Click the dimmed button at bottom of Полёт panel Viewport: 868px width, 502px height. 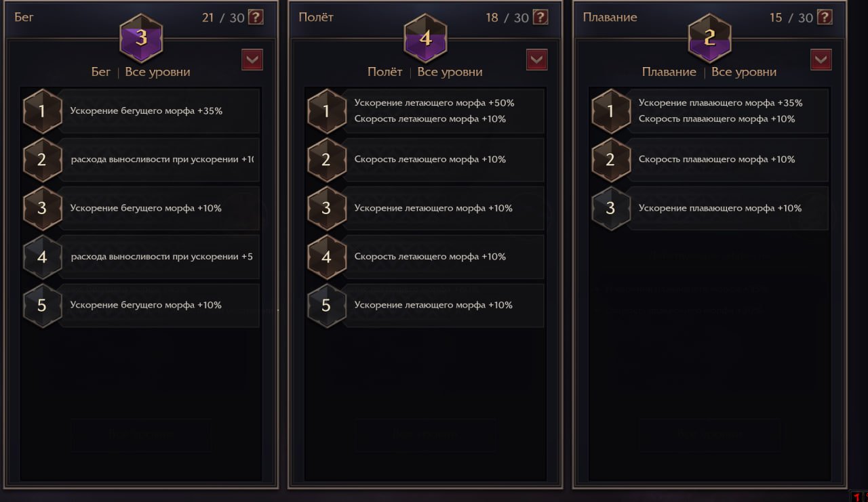point(425,435)
